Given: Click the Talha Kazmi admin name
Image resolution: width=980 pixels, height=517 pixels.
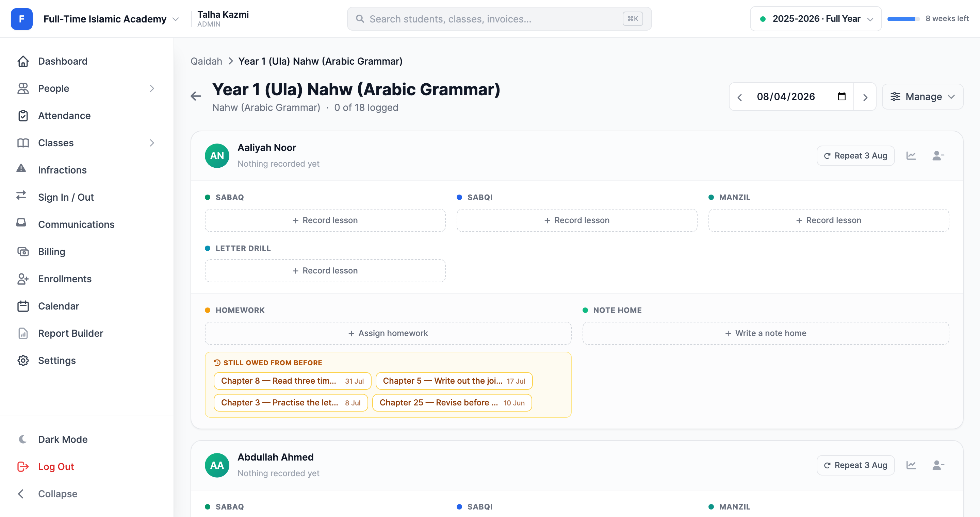Looking at the screenshot, I should [x=223, y=14].
